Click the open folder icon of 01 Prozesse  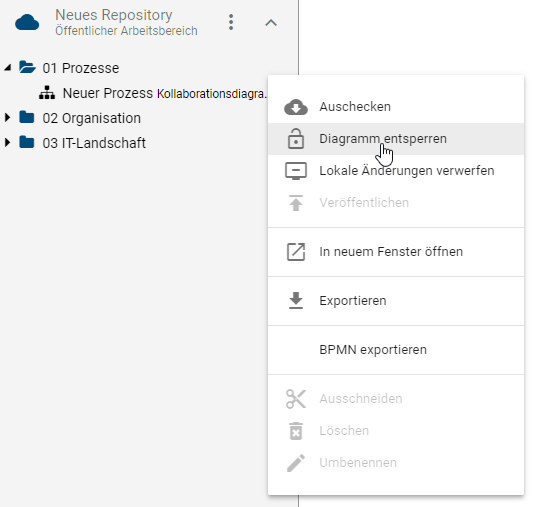(27, 67)
